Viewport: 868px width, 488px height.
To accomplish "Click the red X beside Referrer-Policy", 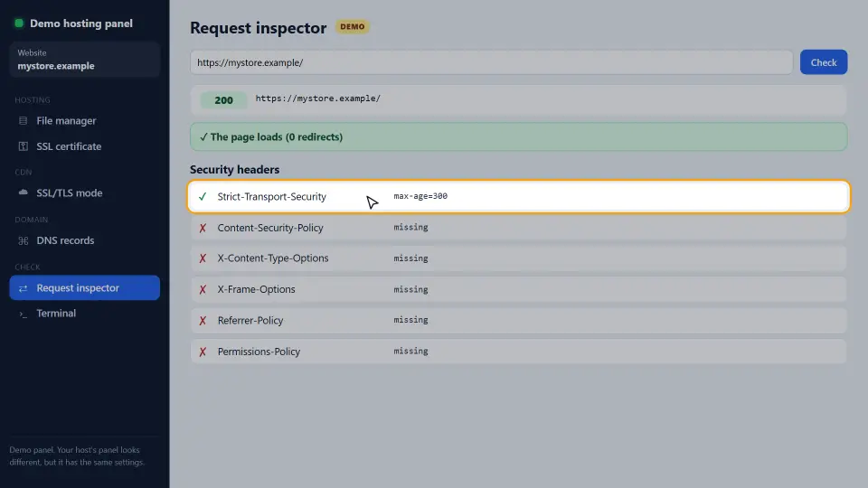I will click(203, 320).
